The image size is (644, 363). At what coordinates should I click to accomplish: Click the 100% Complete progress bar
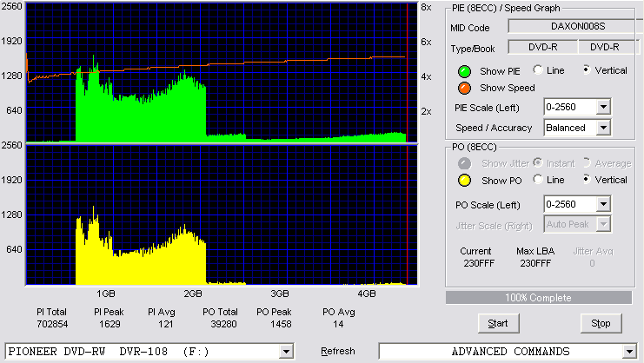(539, 298)
